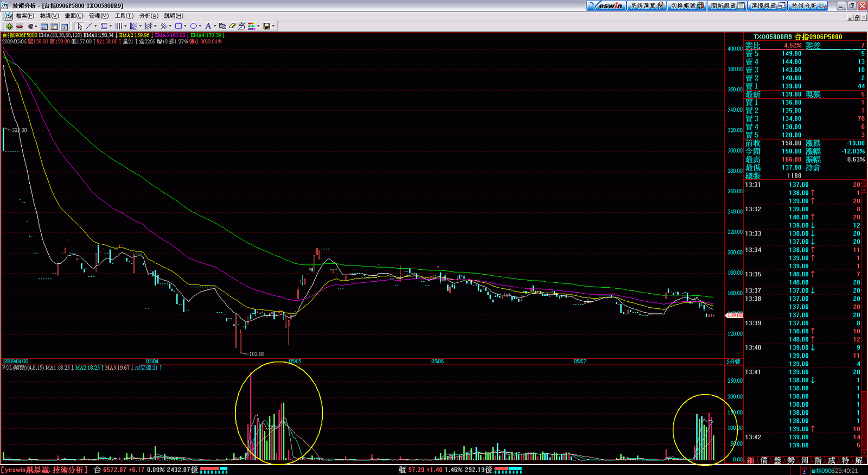Select the ellipse drawing tool
The height and width of the screenshot is (475, 868).
pos(193,26)
